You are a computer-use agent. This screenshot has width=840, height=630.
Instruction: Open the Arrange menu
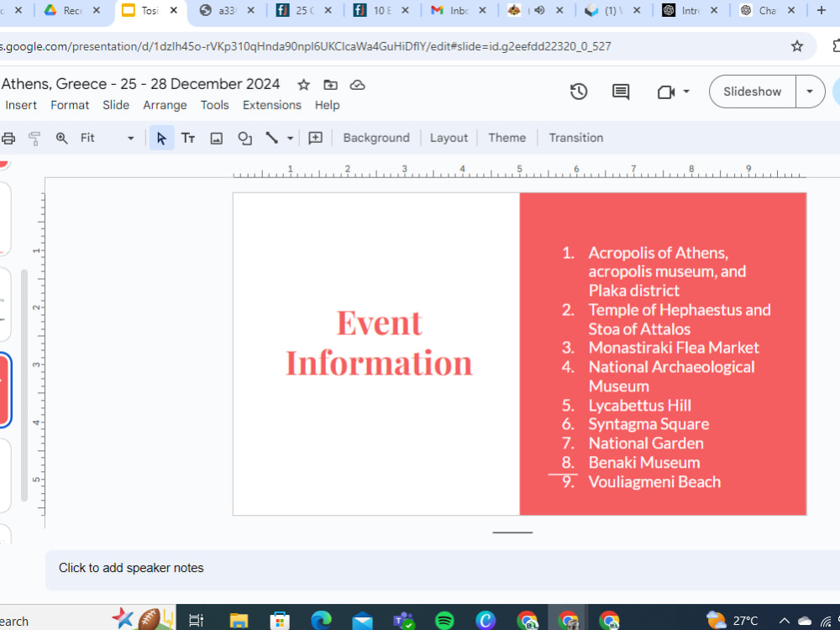(165, 105)
